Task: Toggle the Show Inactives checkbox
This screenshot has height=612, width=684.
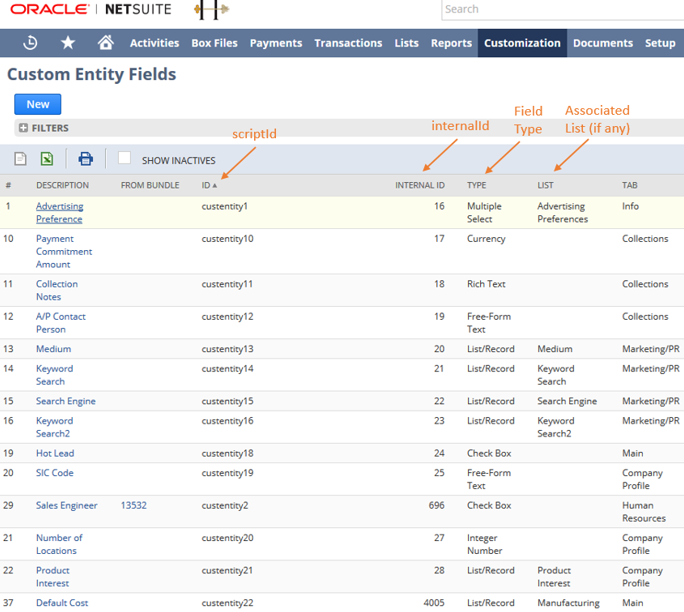Action: (124, 157)
